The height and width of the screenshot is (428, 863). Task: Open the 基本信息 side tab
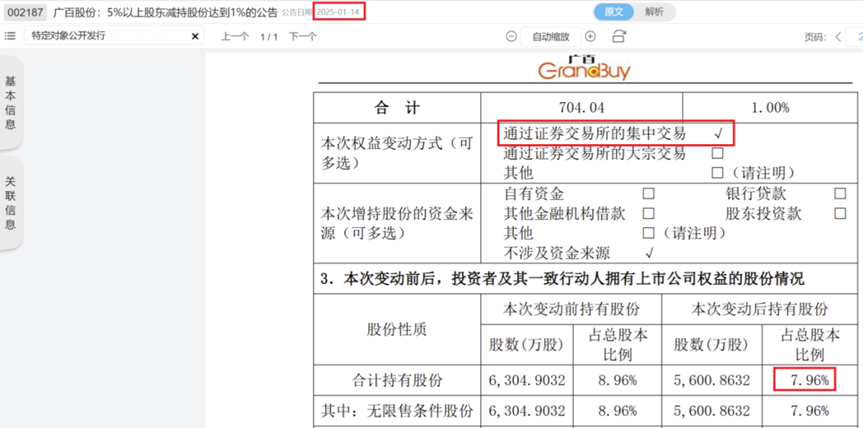11,103
